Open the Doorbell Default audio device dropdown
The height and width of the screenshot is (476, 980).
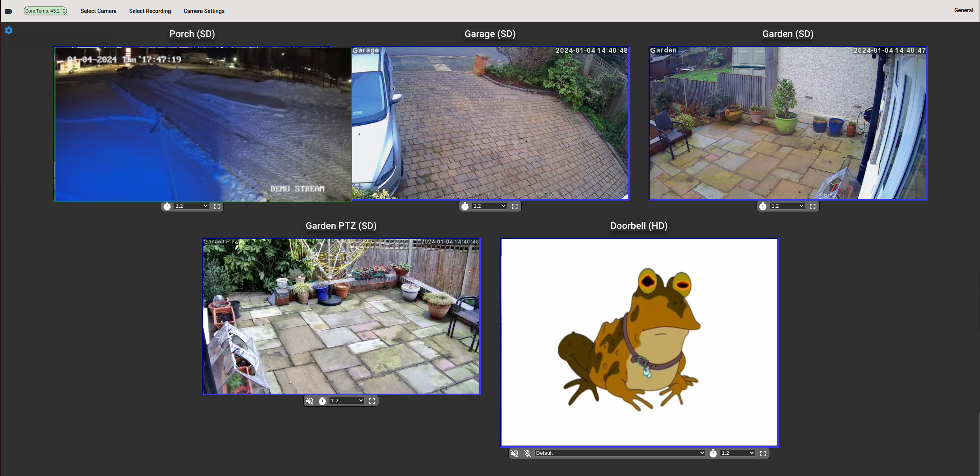620,453
